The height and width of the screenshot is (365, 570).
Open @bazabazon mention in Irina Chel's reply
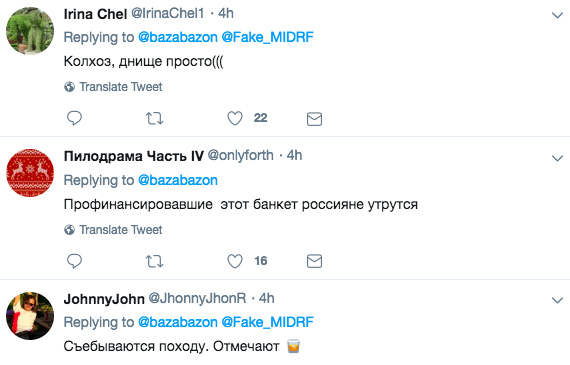178,37
